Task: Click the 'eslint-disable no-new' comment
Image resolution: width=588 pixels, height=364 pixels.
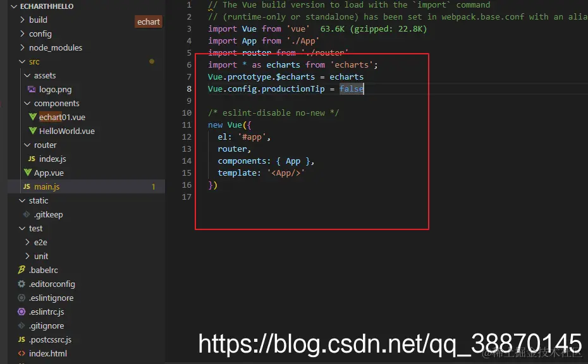Action: coord(273,113)
